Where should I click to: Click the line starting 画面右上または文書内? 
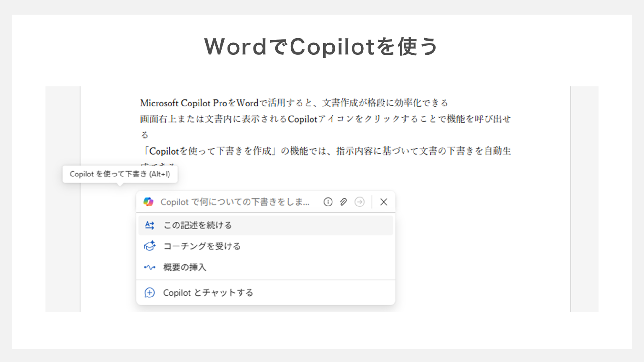[x=325, y=119]
